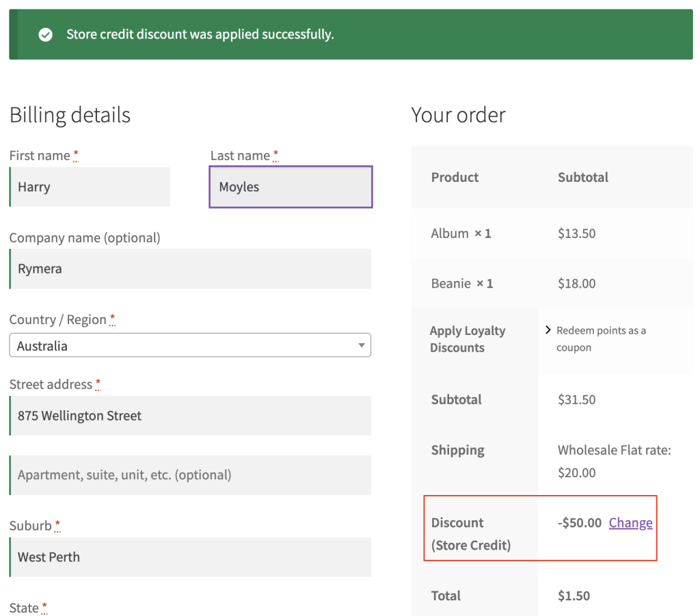Expand Redeem points as a coupon
This screenshot has height=616, width=700.
pos(596,339)
